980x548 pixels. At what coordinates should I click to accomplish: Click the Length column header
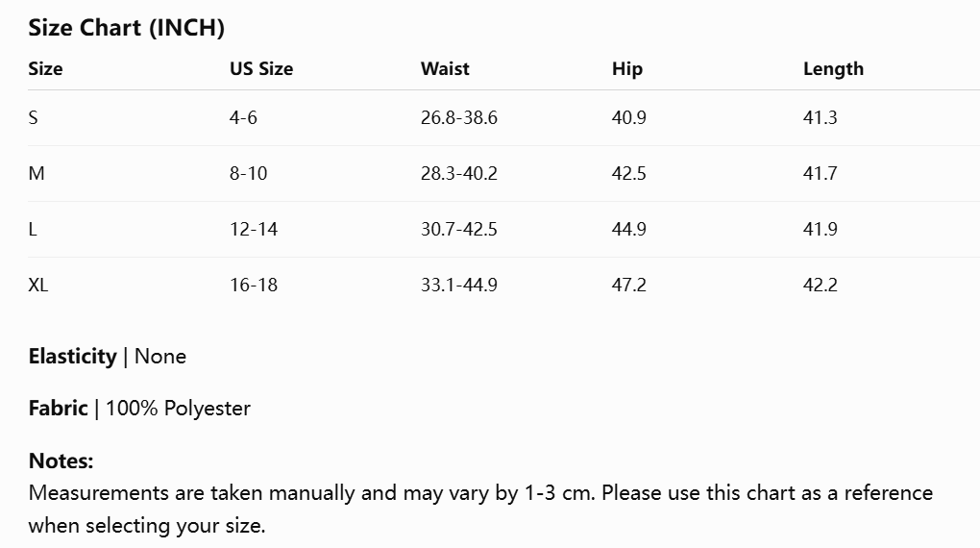click(833, 69)
